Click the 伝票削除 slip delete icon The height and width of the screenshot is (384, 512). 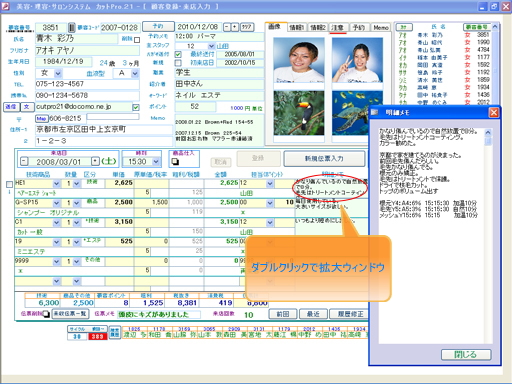[46, 314]
